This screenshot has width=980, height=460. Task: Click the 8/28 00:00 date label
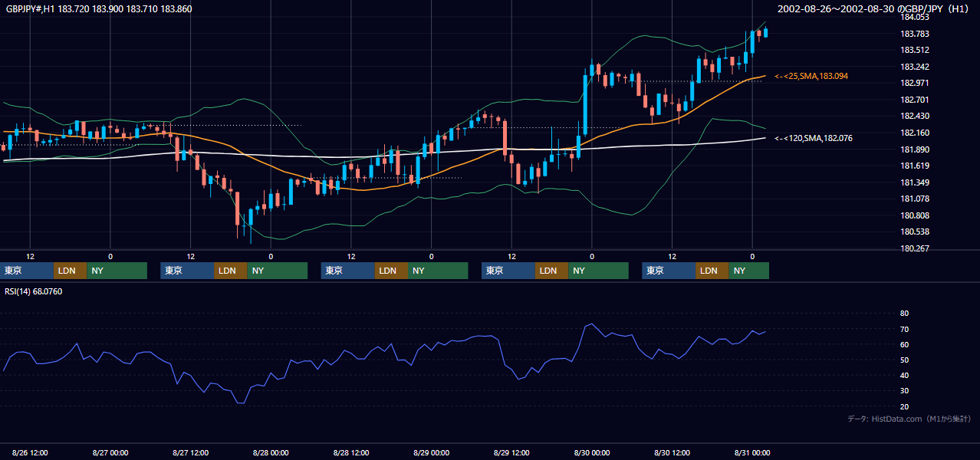pos(271,452)
